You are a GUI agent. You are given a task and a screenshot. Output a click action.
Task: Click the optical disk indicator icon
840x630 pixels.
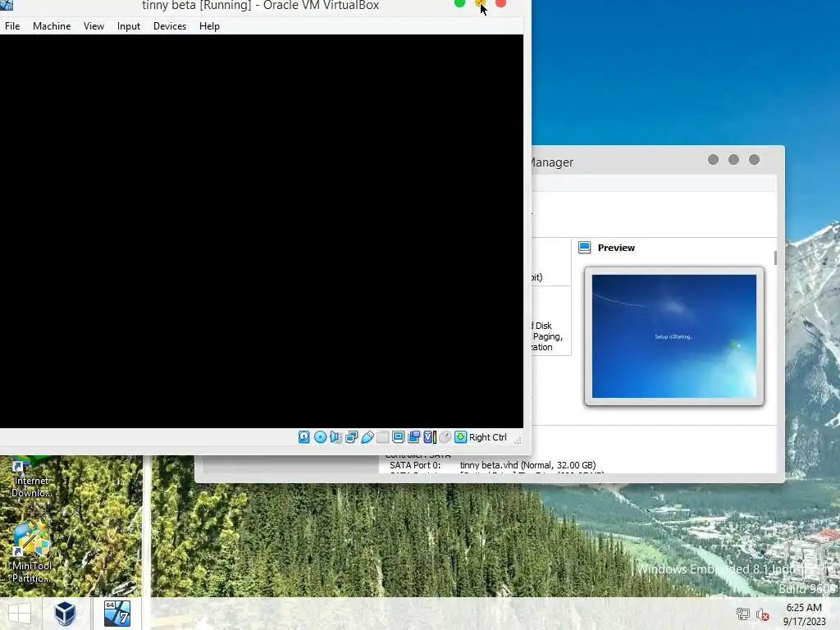(320, 437)
